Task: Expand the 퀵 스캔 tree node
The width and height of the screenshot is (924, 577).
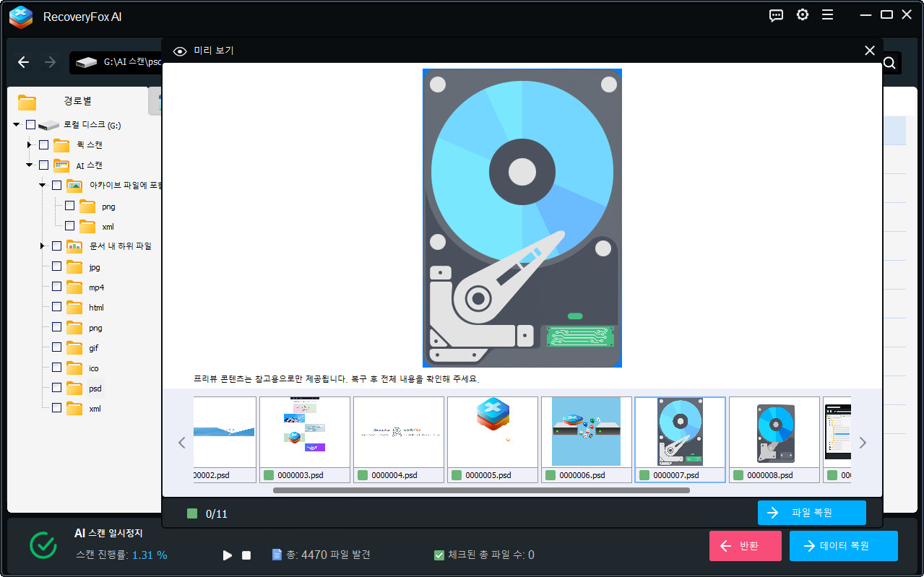Action: tap(30, 145)
